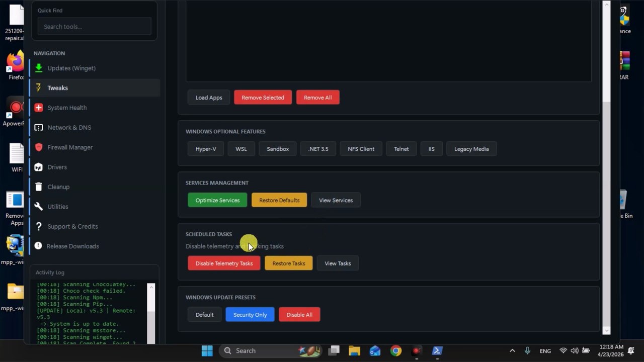Click the red Disable Telemetry Tasks button
644x362 pixels.
coord(224,263)
